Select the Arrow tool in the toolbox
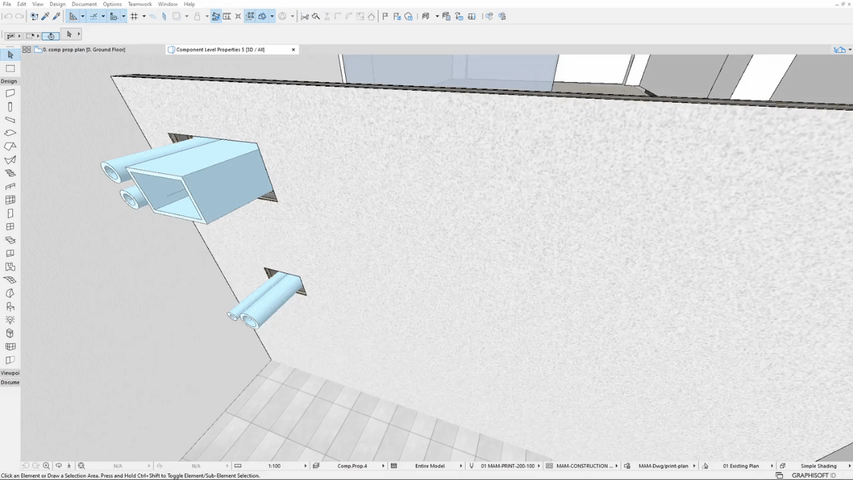The image size is (853, 480). coord(10,55)
